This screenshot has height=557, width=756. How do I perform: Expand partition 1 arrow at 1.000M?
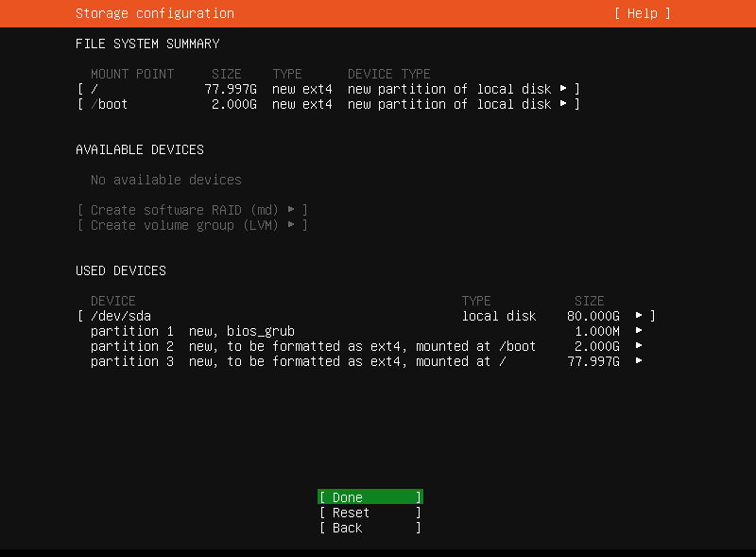pyautogui.click(x=639, y=330)
